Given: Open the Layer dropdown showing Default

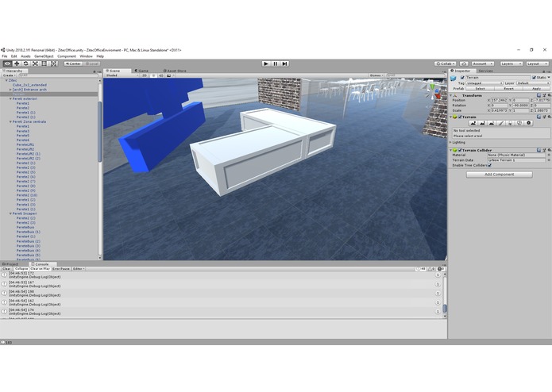Looking at the screenshot, I should click(x=533, y=83).
